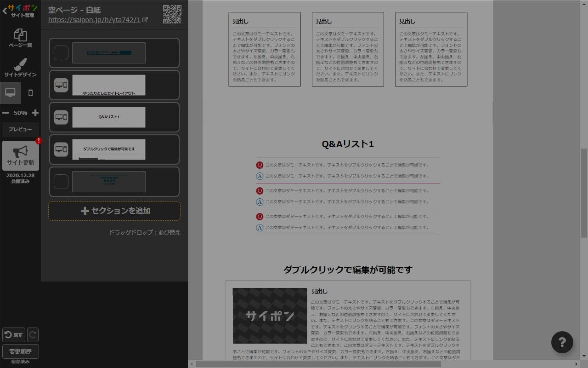Click the redo arrow icon
Image resolution: width=588 pixels, height=368 pixels.
(x=33, y=334)
